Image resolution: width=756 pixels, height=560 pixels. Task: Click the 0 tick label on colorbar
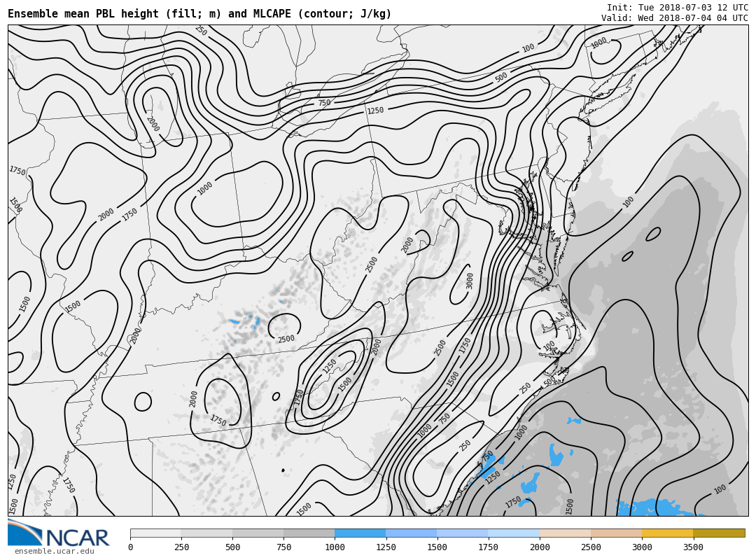click(130, 547)
